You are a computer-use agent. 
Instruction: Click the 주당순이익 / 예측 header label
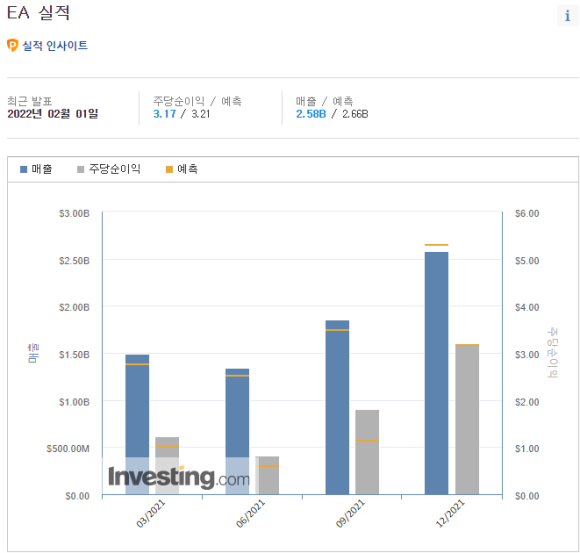(x=197, y=101)
